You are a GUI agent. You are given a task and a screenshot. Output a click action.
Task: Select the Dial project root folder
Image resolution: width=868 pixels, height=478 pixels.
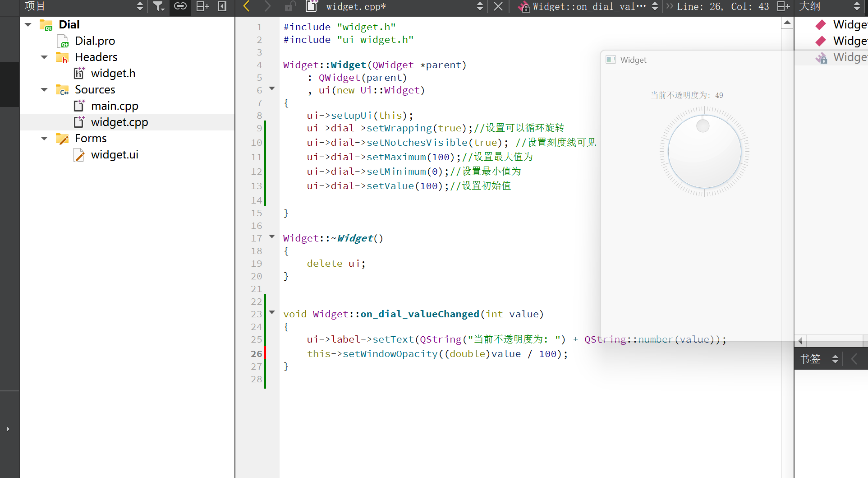[x=69, y=24]
